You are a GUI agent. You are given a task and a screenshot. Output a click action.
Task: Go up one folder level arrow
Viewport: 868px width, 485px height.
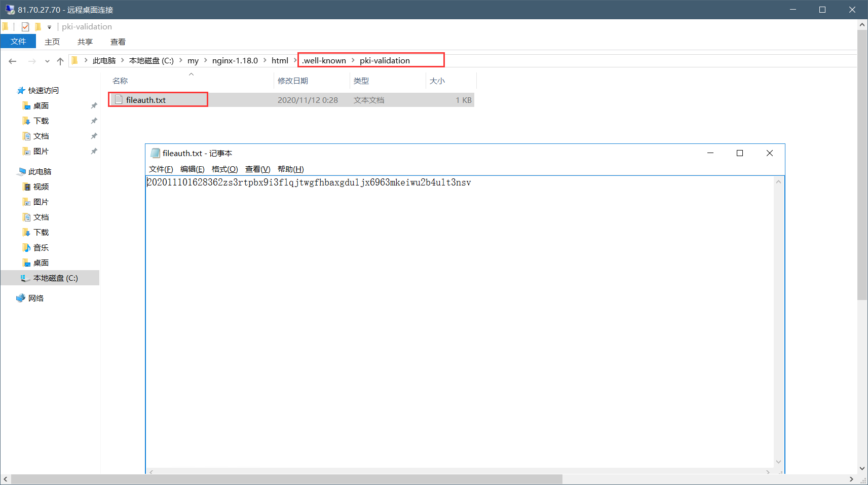pyautogui.click(x=60, y=61)
